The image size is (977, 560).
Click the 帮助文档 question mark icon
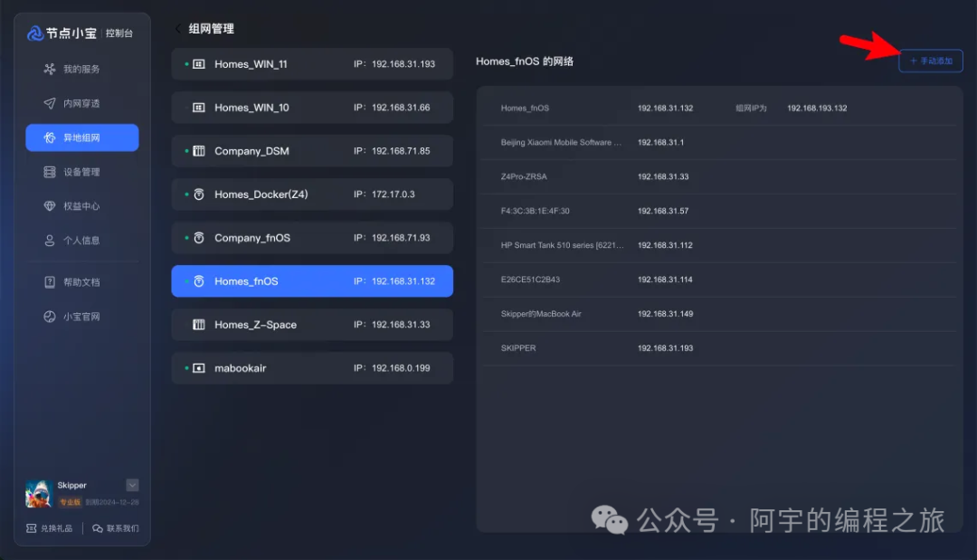point(50,282)
